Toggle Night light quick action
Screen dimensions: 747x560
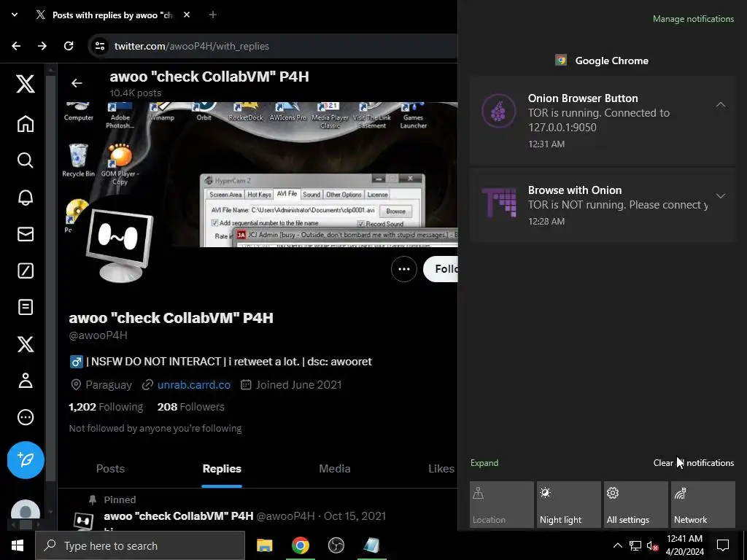569,505
